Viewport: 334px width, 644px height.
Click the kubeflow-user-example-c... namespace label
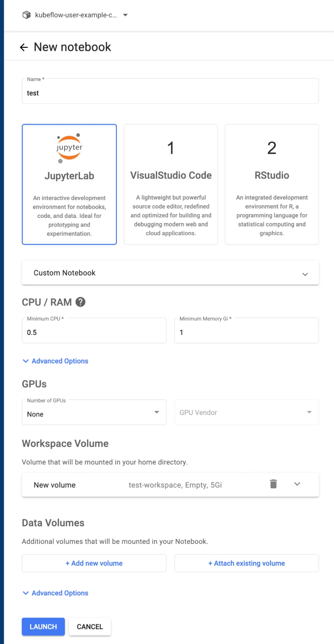(x=76, y=15)
